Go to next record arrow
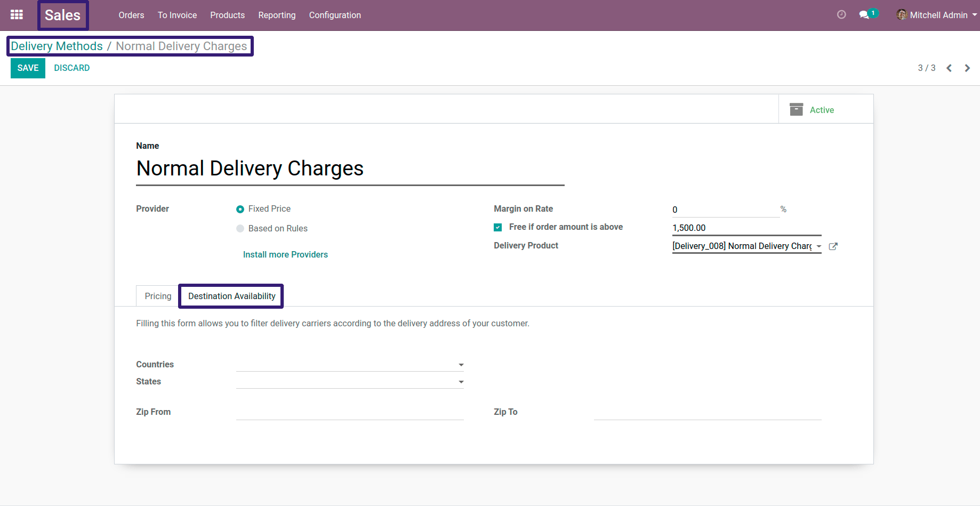Image resolution: width=980 pixels, height=506 pixels. tap(967, 68)
